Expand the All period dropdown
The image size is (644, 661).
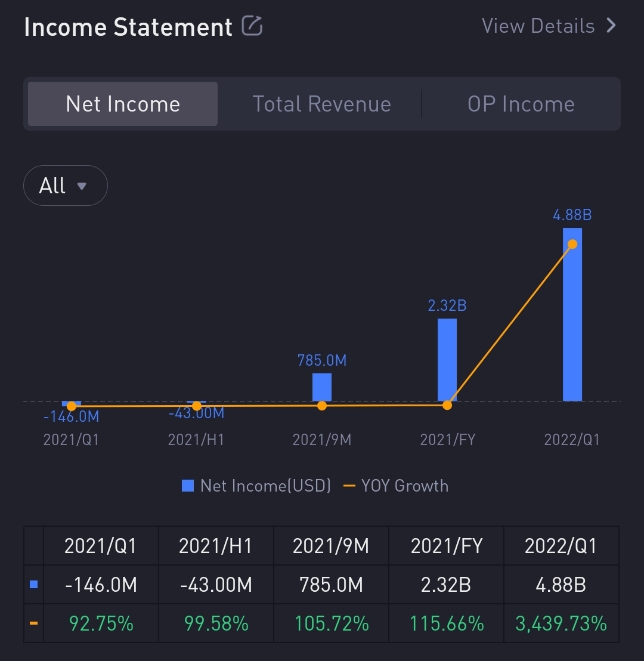(65, 186)
